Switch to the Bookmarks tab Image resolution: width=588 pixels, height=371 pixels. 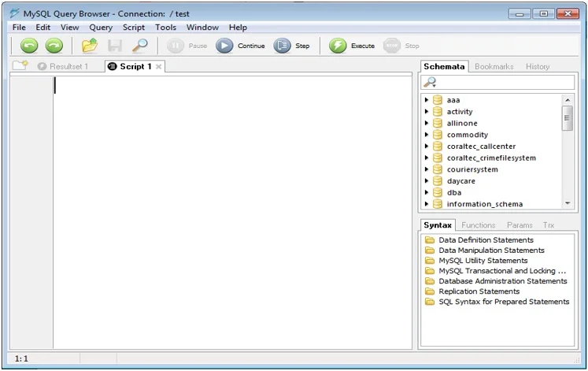coord(494,66)
